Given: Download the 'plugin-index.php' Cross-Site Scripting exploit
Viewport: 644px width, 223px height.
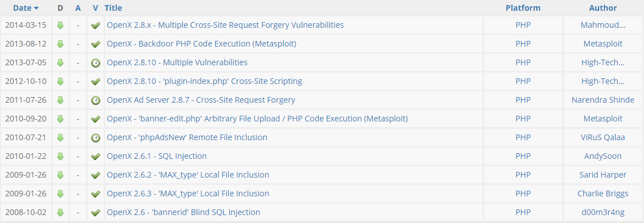Looking at the screenshot, I should click(61, 82).
